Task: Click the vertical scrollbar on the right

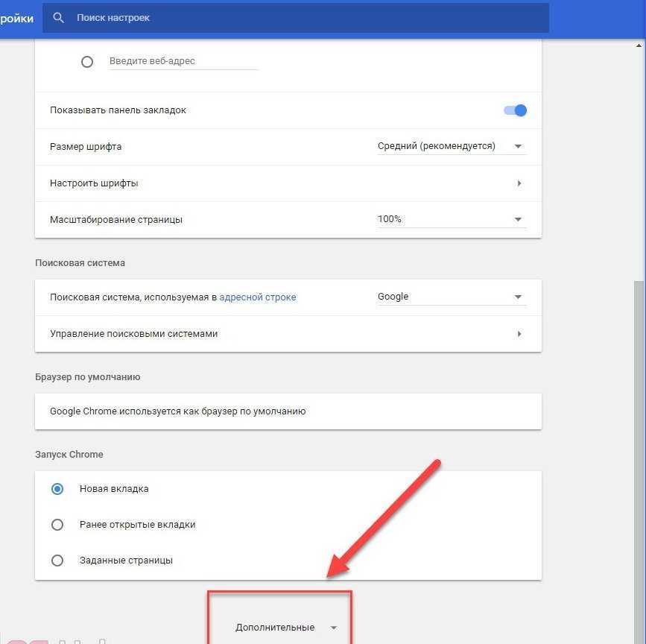Action: (x=639, y=447)
